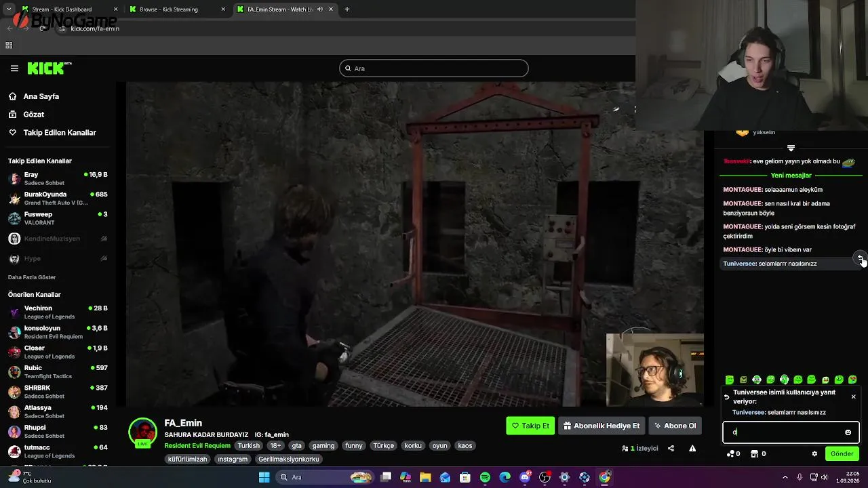Open recommended channel konsoloyun
This screenshot has width=868, height=488.
coord(58,331)
